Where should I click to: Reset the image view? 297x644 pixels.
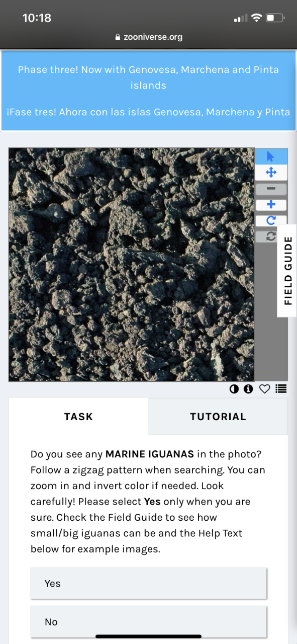[271, 236]
